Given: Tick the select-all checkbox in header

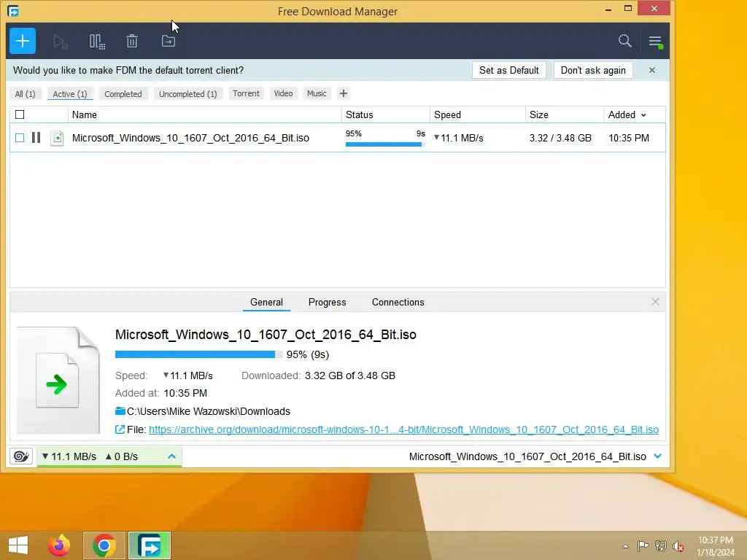Looking at the screenshot, I should [x=20, y=114].
